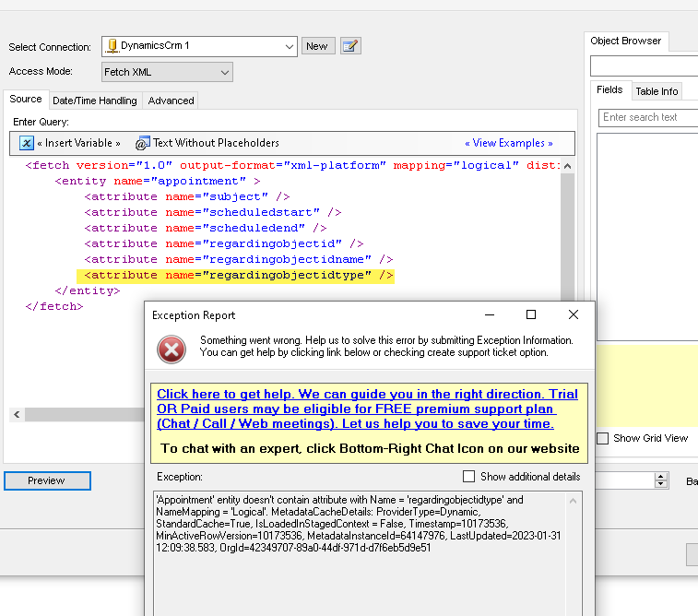Viewport: 698px width, 616px height.
Task: Switch to the Date/Time Handling tab
Action: click(x=94, y=101)
